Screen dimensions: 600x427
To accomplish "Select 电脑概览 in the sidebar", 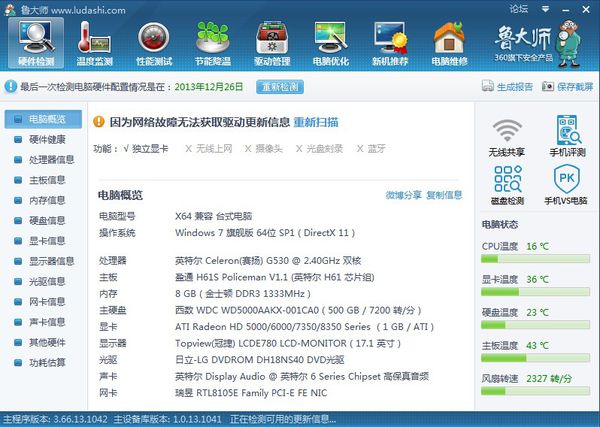I will click(x=46, y=119).
